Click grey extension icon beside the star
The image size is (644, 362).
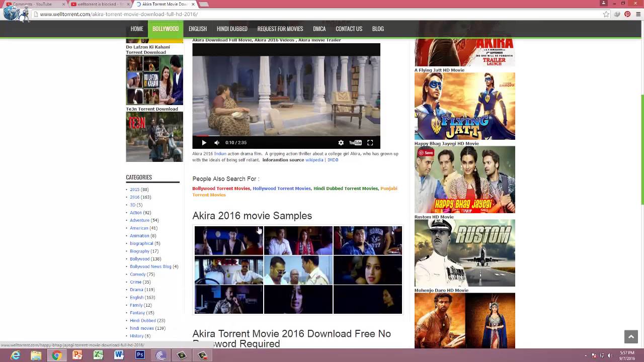click(x=617, y=14)
